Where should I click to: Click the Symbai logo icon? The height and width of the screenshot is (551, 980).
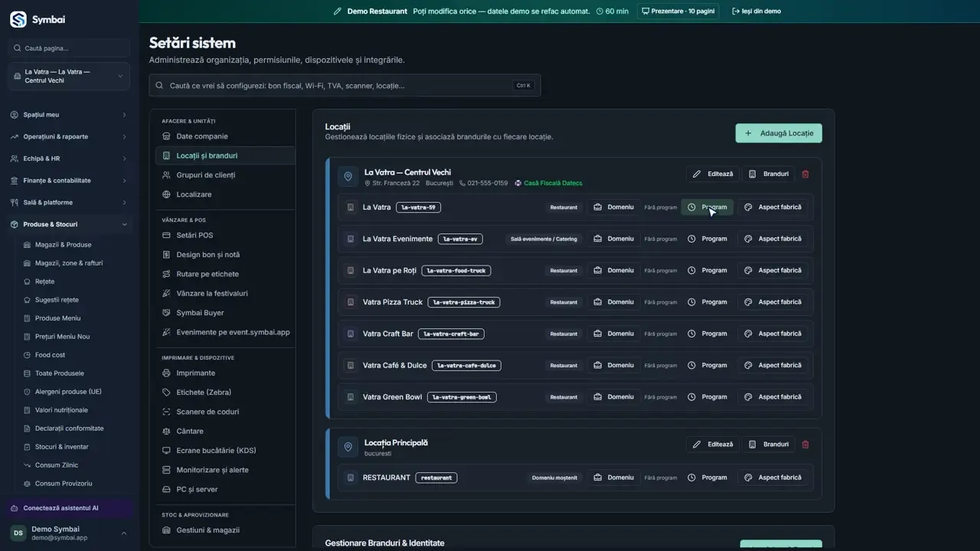(x=18, y=19)
